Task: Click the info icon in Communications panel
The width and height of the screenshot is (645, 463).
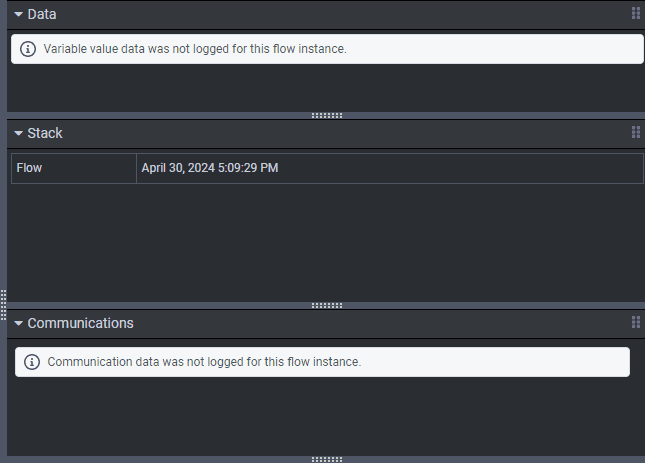Action: [32, 362]
